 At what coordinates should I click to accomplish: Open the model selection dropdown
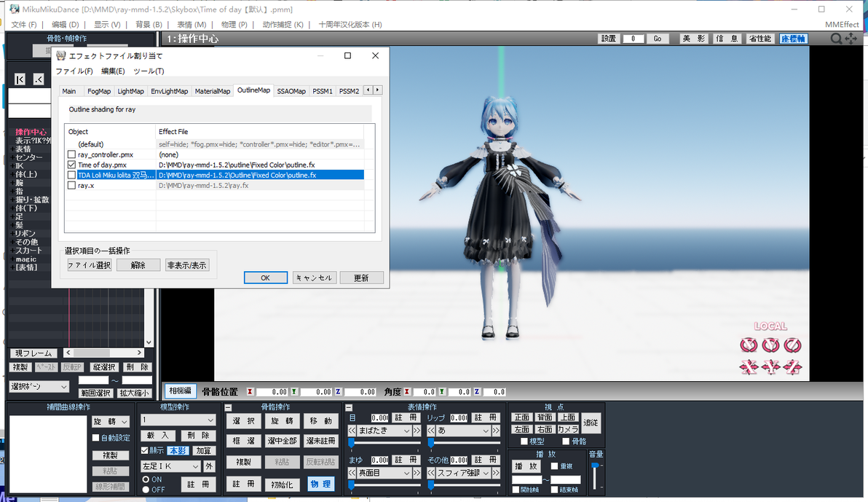(x=178, y=420)
